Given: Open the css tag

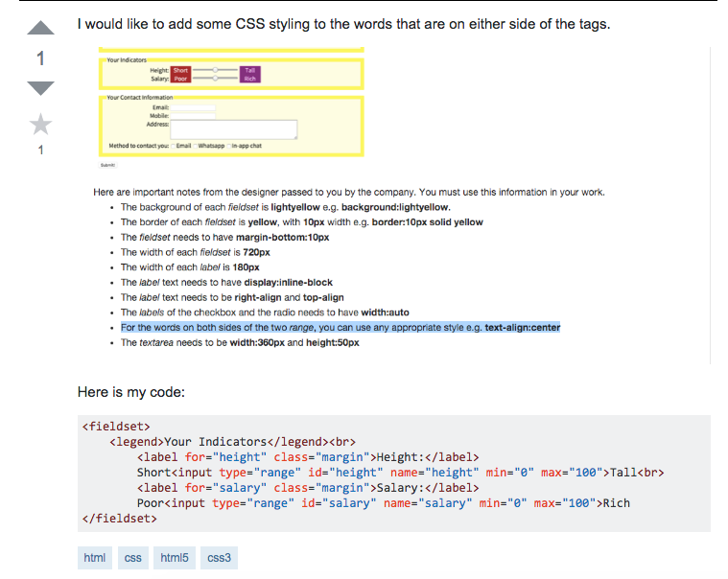Looking at the screenshot, I should (133, 558).
